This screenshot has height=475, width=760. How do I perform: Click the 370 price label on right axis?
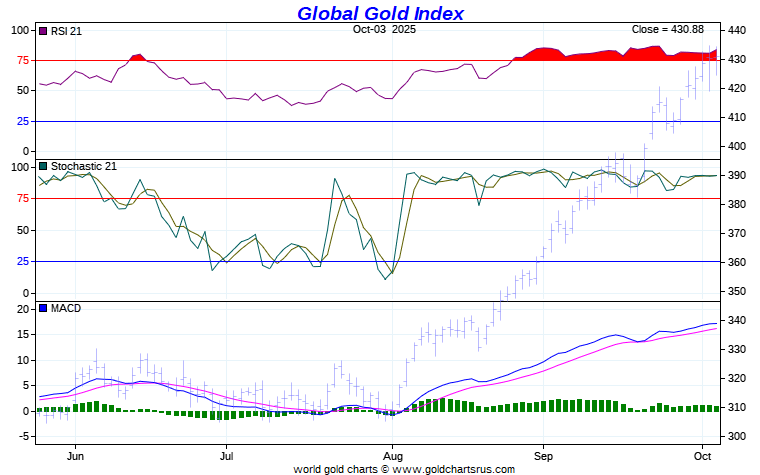tap(738, 233)
